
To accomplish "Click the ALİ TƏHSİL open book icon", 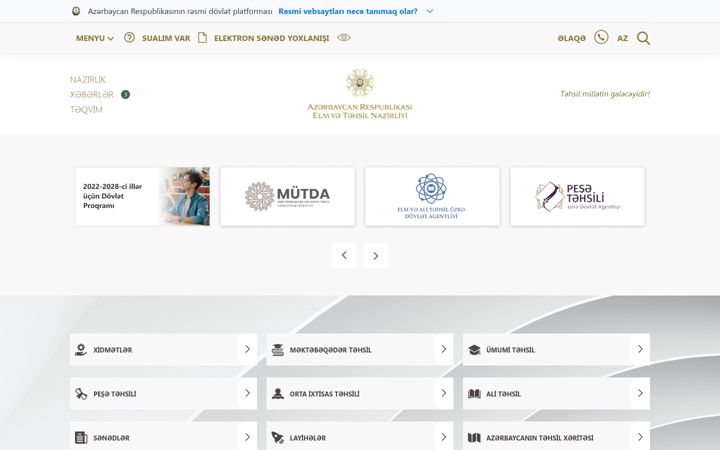I will [x=474, y=394].
